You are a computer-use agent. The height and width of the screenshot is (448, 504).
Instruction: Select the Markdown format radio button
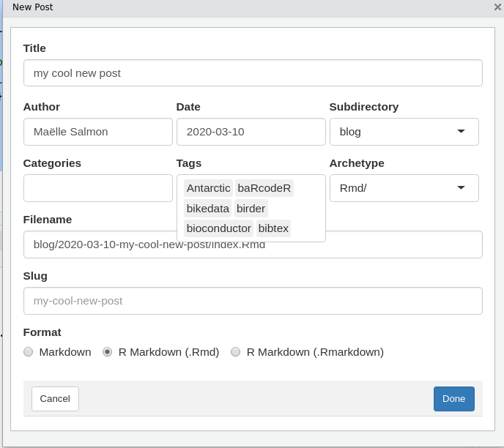point(29,352)
